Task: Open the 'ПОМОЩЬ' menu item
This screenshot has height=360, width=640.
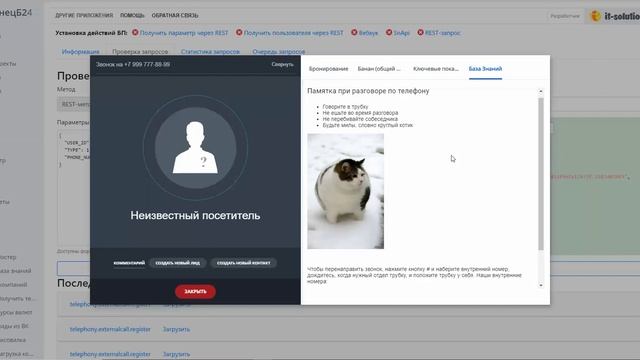Action: click(x=132, y=15)
